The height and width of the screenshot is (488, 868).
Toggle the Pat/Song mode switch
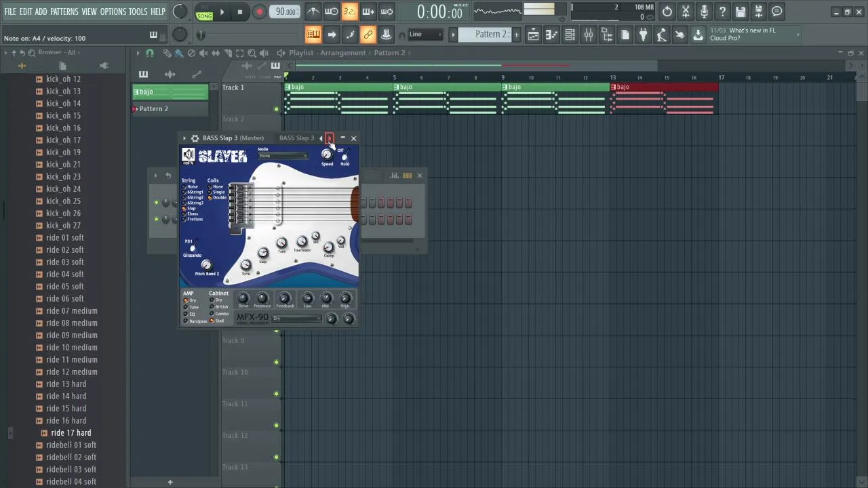click(x=204, y=12)
